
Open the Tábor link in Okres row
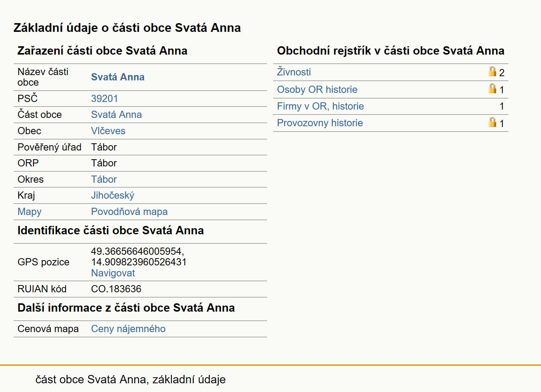104,179
